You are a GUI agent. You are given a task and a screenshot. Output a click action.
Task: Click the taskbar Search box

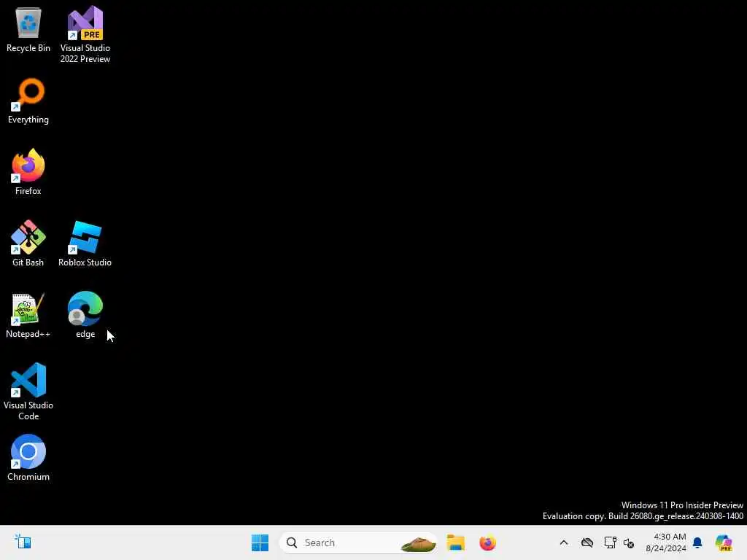(358, 542)
